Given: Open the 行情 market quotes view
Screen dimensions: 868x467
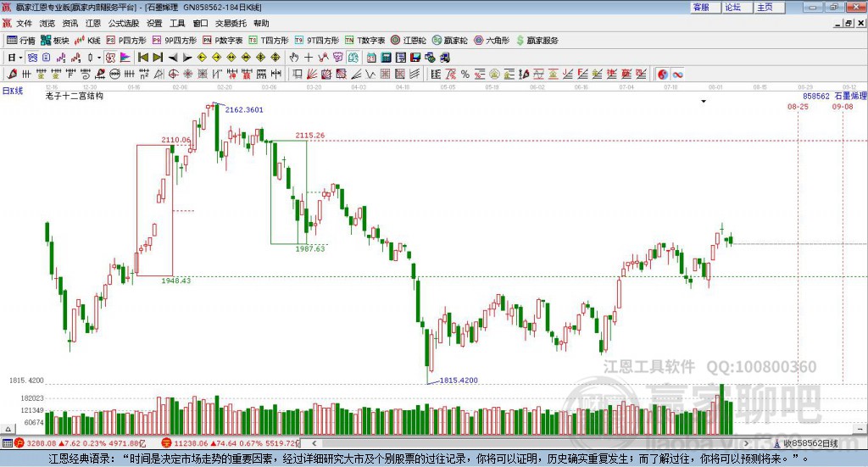Looking at the screenshot, I should click(21, 41).
